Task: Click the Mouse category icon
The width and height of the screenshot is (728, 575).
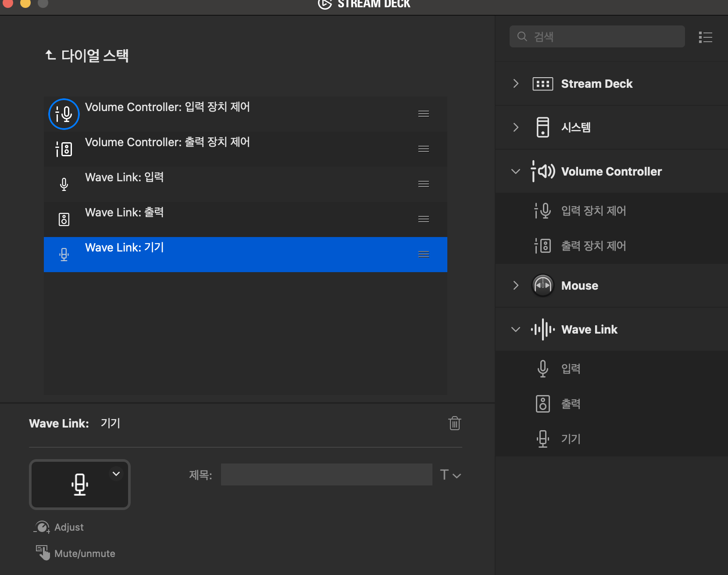Action: click(x=543, y=285)
